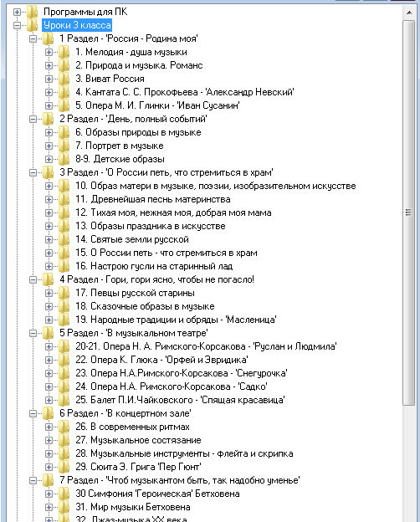Expand the 'Программы для ПК' node
Screen dimensions: 420x522
click(17, 13)
